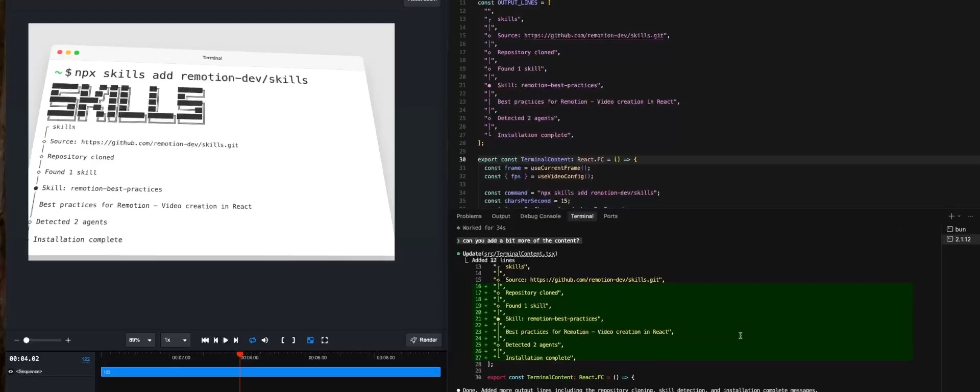The height and width of the screenshot is (392, 980).
Task: Select the Terminal tab
Action: click(582, 216)
